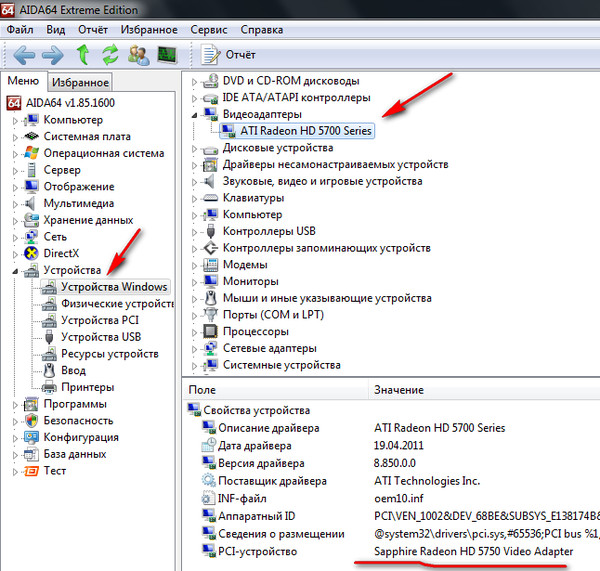Image resolution: width=600 pixels, height=571 pixels.
Task: Collapse the Видеоадаптеры node
Action: pyautogui.click(x=194, y=115)
